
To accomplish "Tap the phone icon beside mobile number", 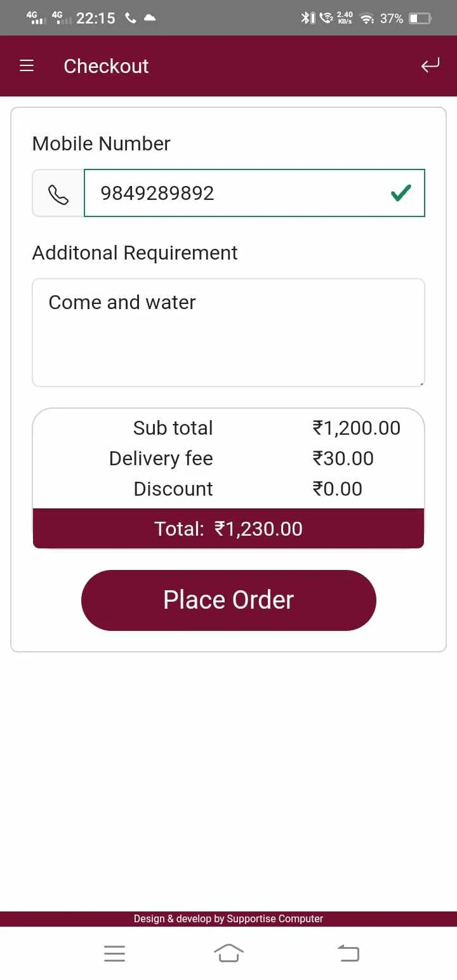I will [58, 194].
